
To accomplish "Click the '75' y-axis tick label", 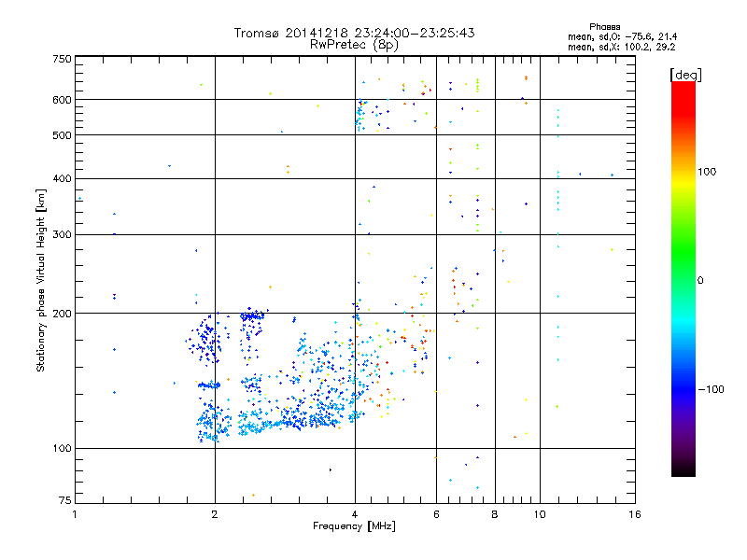I will pos(65,500).
